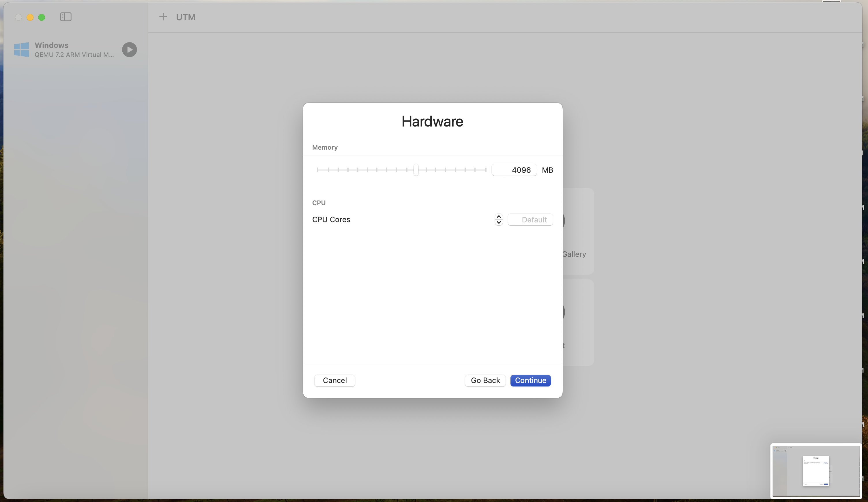Toggle the sidebar visibility icon
This screenshot has width=868, height=502.
[x=66, y=16]
